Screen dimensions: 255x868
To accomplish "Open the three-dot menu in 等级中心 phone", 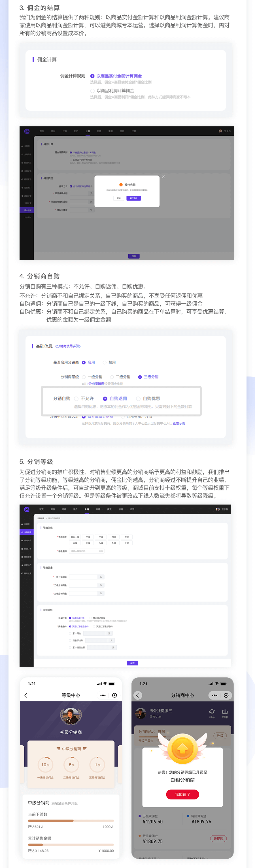I will click(103, 695).
